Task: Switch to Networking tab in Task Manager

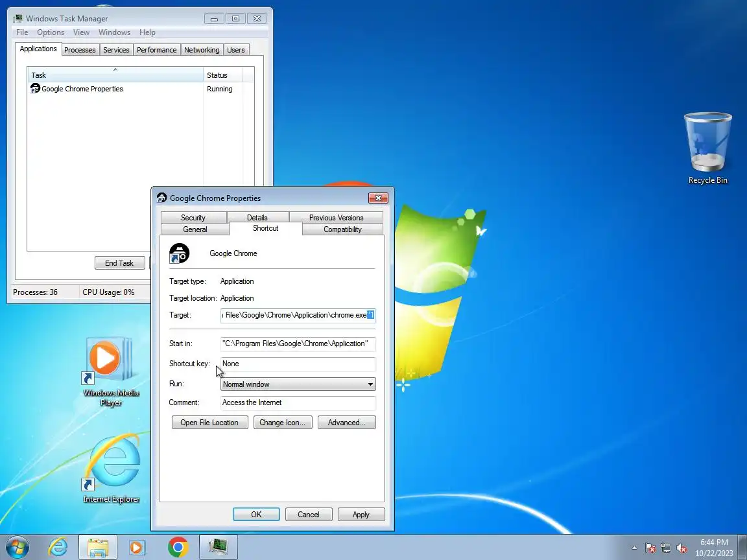Action: 202,50
